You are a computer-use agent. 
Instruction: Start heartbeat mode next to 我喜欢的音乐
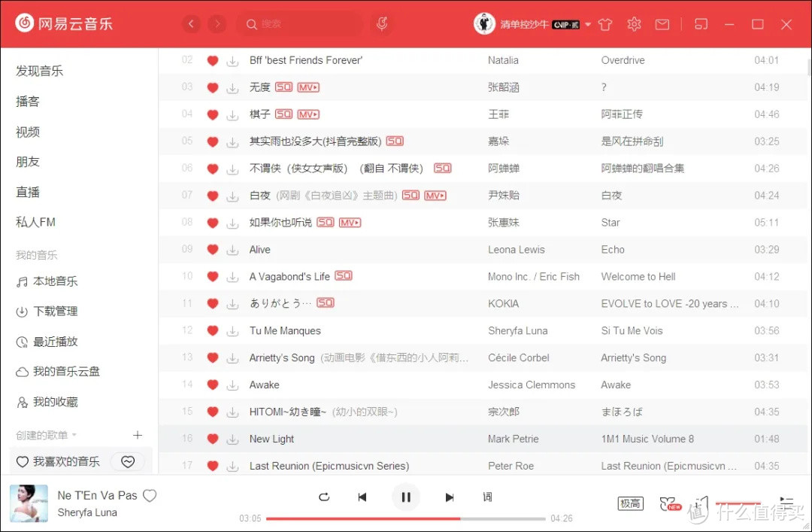[128, 461]
